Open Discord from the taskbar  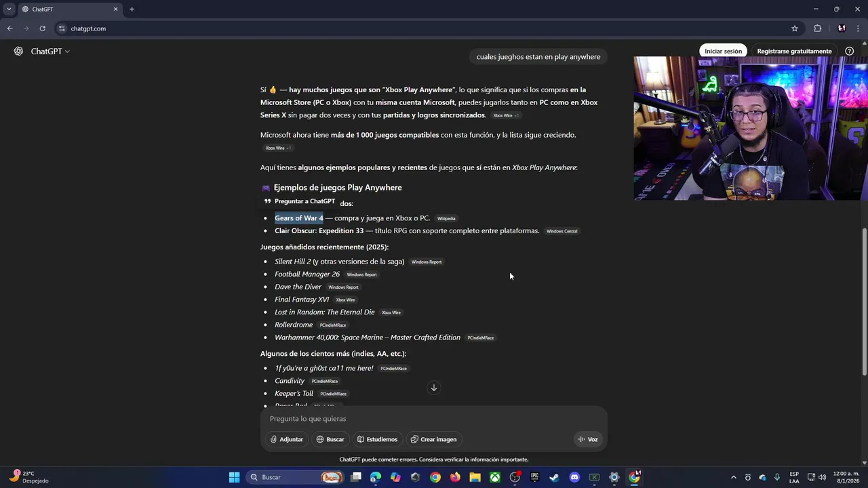point(574,477)
